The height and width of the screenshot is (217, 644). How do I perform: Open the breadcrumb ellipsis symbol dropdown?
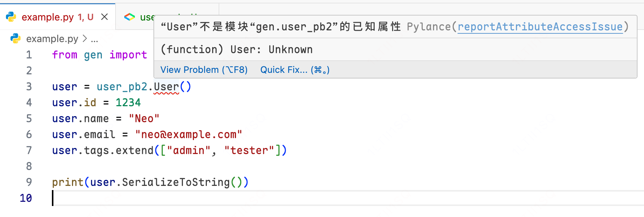click(94, 39)
